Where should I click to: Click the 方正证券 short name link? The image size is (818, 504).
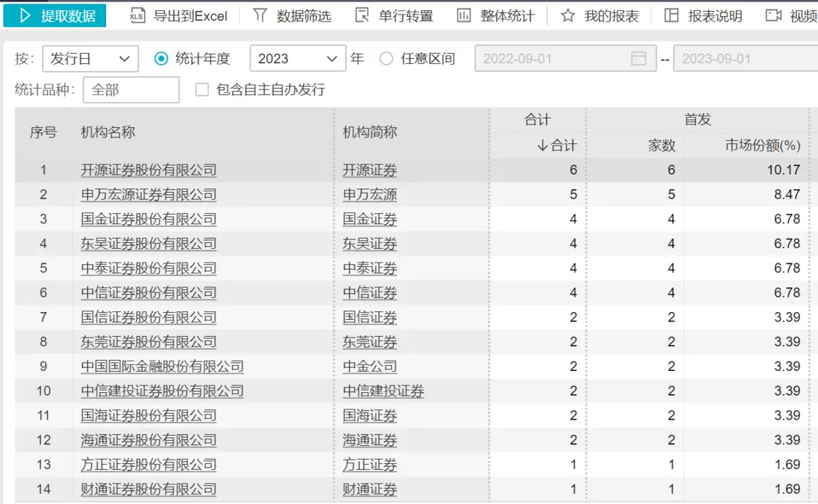tap(370, 464)
